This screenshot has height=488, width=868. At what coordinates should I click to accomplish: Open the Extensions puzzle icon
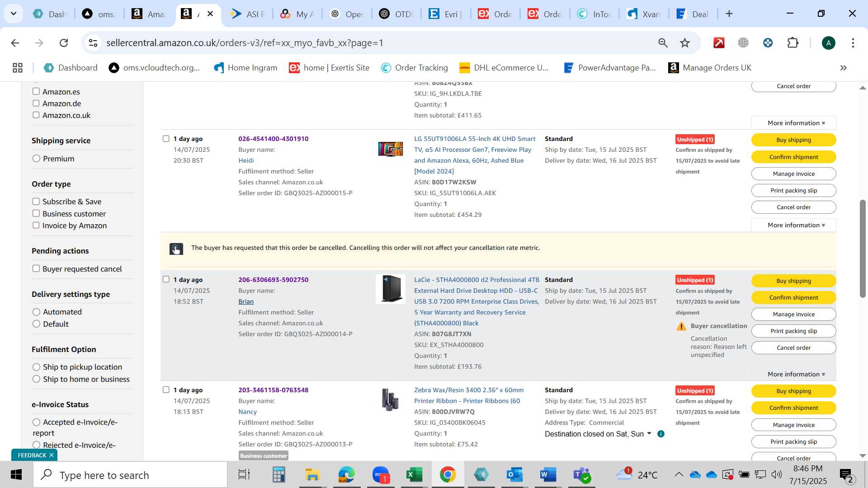click(793, 43)
